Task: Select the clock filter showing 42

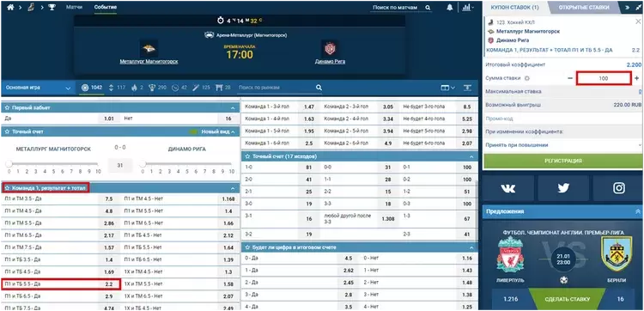Action: [x=179, y=88]
